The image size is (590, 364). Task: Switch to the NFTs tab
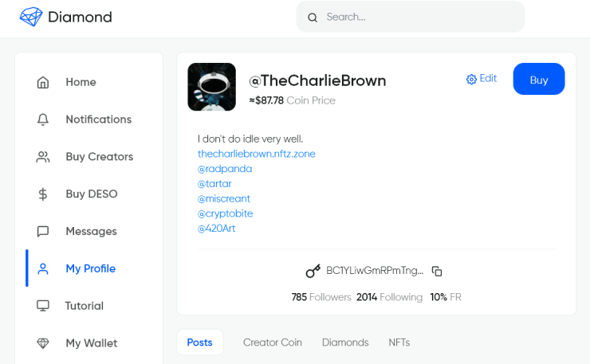click(x=399, y=342)
